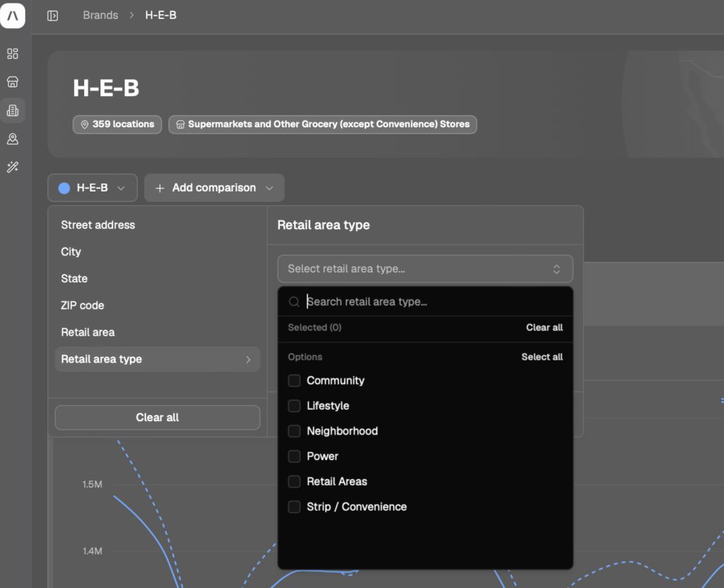Image resolution: width=724 pixels, height=588 pixels.
Task: Open the magic wand icon in sidebar
Action: pos(13,167)
